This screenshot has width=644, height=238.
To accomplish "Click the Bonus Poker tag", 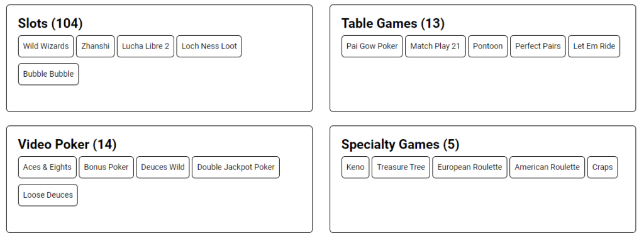I will (x=106, y=167).
